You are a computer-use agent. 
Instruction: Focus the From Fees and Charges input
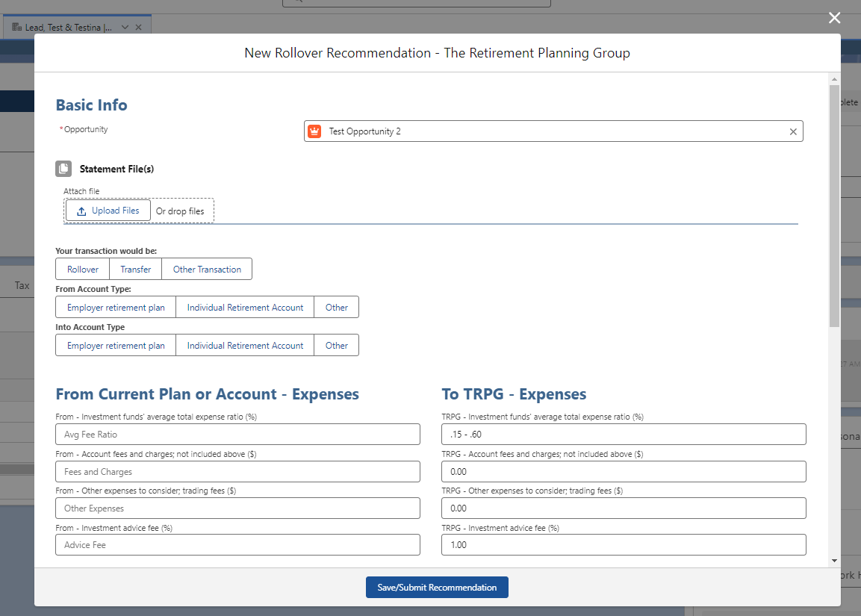tap(237, 472)
